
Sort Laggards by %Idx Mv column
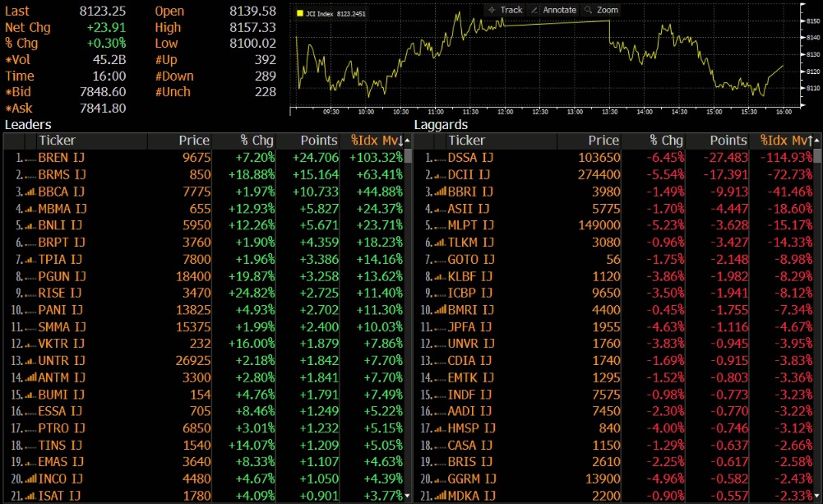(x=786, y=141)
